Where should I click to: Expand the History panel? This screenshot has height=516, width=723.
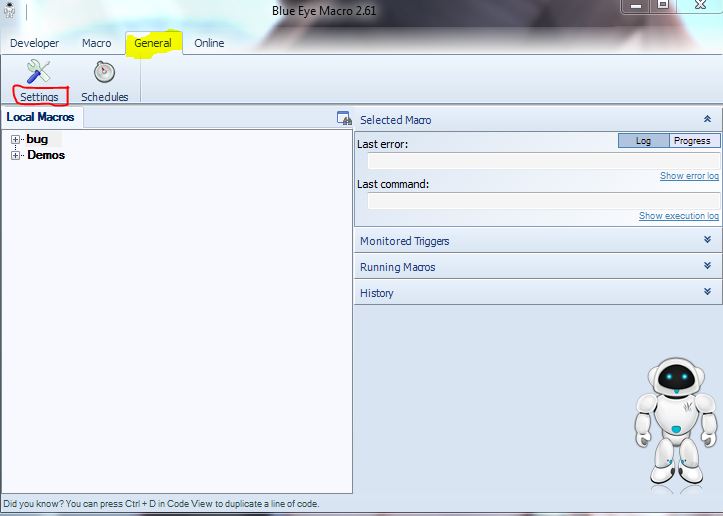coord(707,291)
